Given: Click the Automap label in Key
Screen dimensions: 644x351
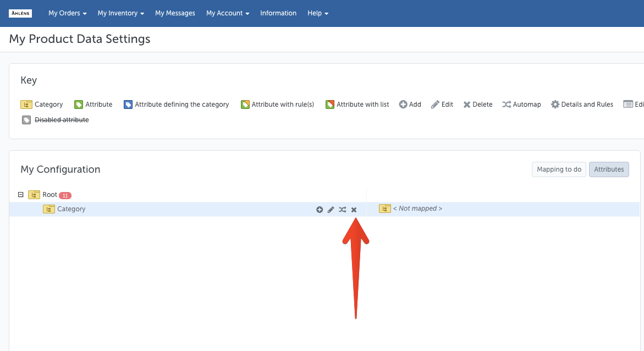Looking at the screenshot, I should point(527,105).
